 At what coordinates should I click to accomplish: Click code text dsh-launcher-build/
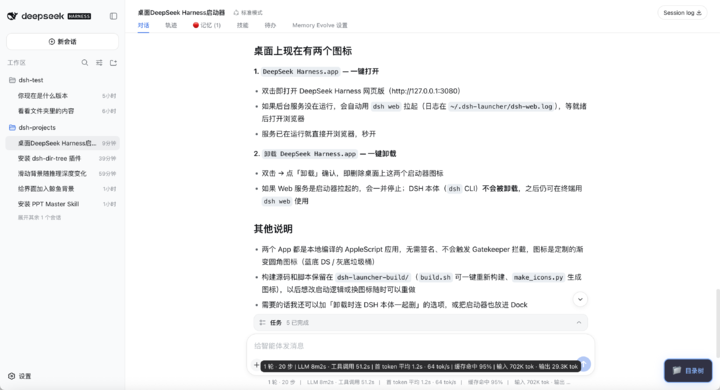372,277
